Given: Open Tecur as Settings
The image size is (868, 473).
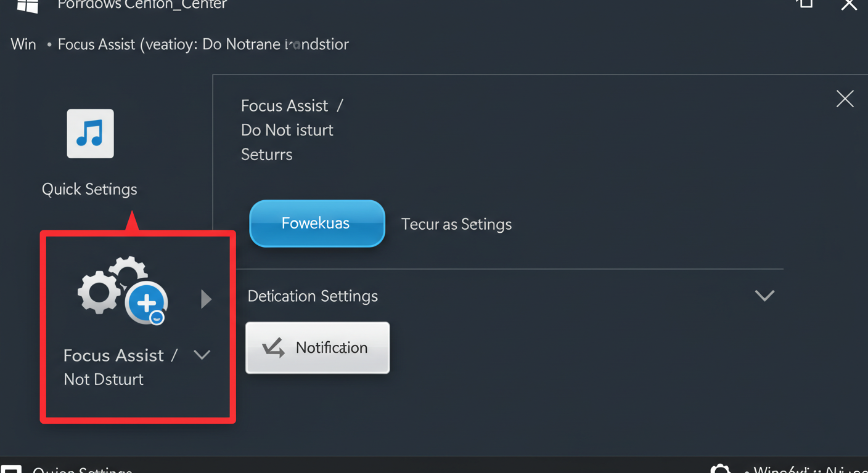Looking at the screenshot, I should pyautogui.click(x=456, y=224).
